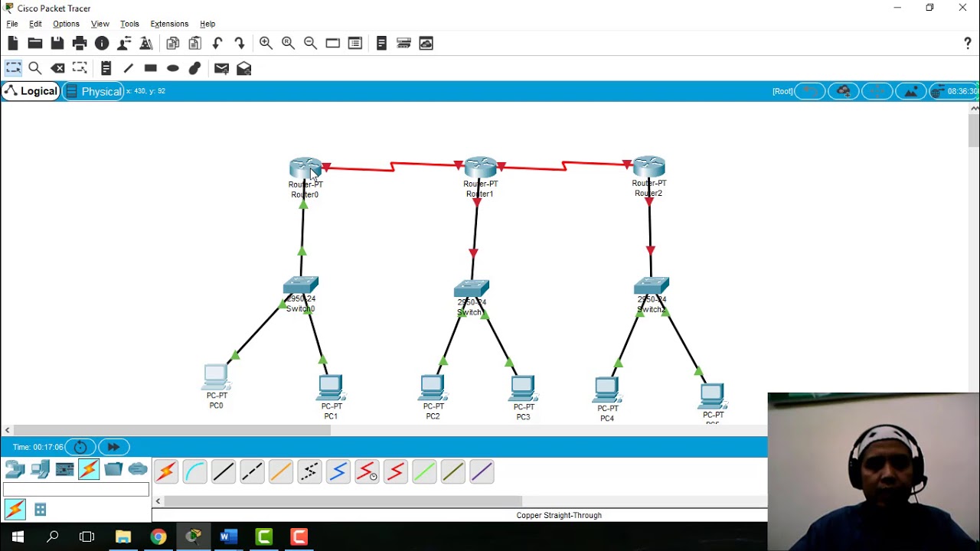Zoom out of the workspace

click(310, 44)
